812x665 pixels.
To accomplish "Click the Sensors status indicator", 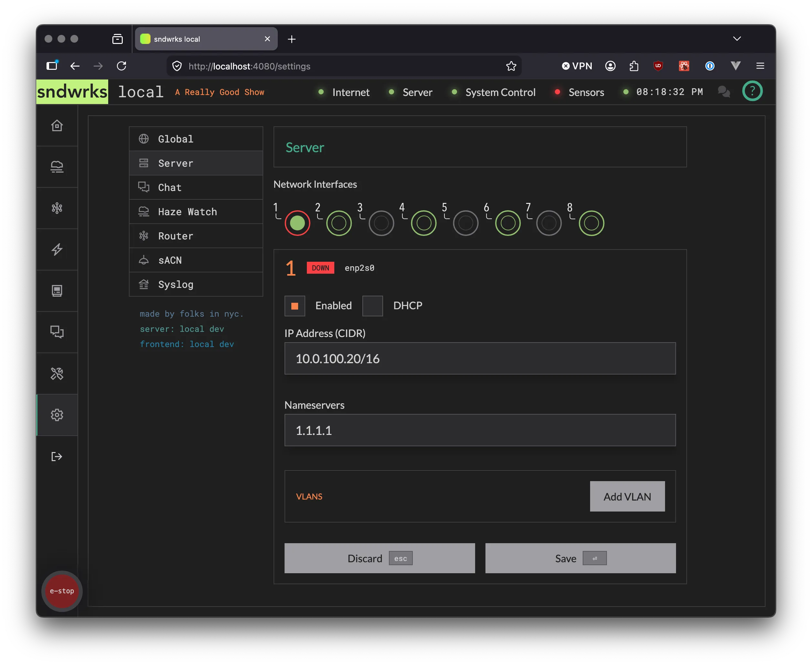I will point(579,92).
